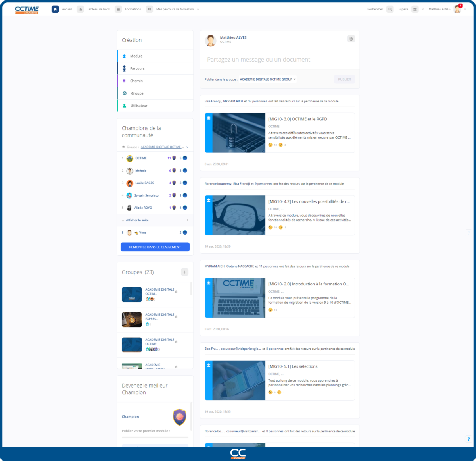Click Rechercher label in top bar
Image resolution: width=476 pixels, height=461 pixels.
[375, 9]
